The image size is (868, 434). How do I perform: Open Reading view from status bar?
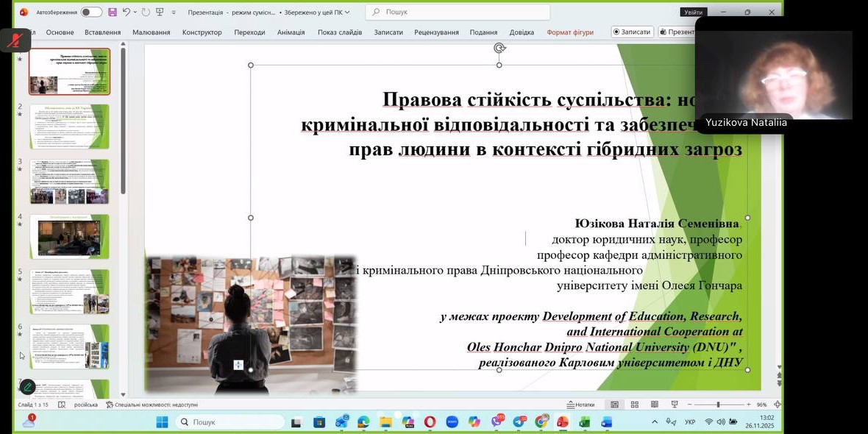point(654,405)
